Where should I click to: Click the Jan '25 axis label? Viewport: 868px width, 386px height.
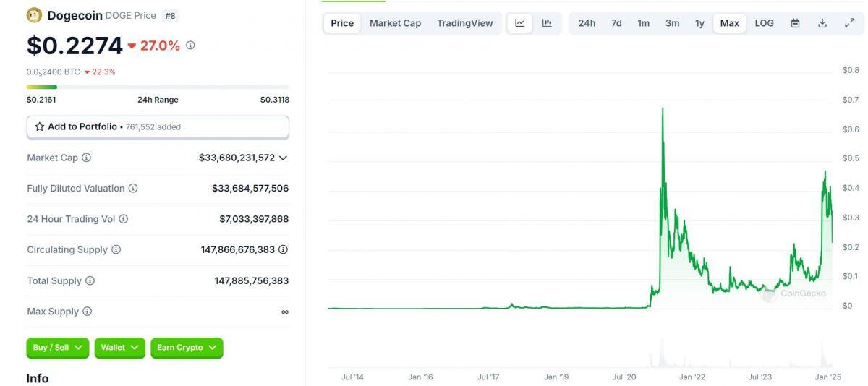point(828,377)
